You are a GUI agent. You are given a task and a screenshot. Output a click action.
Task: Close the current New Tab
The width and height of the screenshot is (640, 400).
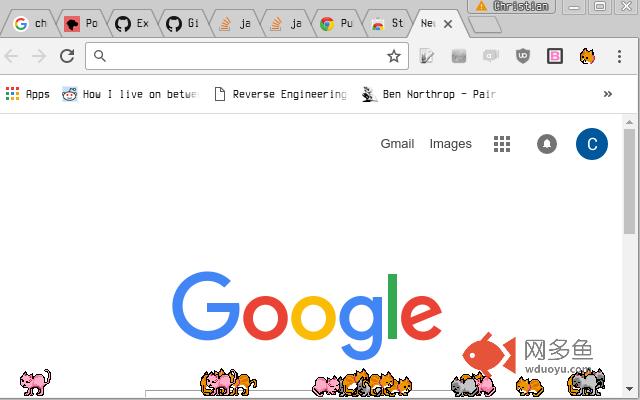[x=448, y=24]
